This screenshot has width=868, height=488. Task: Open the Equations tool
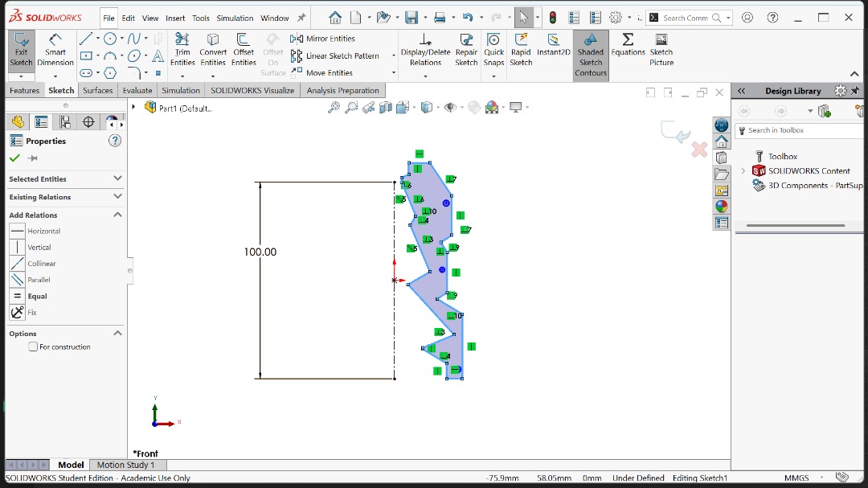628,45
